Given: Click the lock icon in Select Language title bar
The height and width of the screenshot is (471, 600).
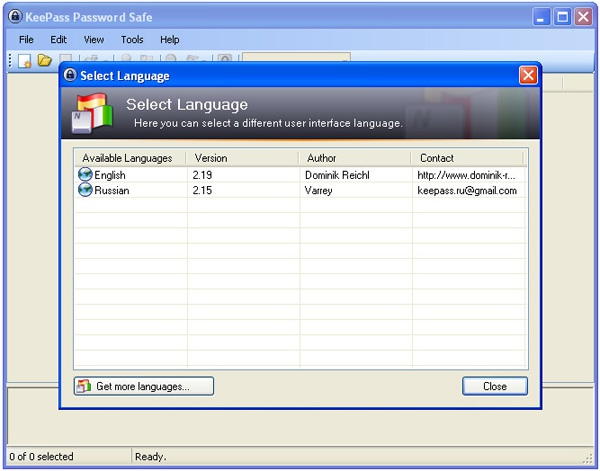Looking at the screenshot, I should pos(70,75).
